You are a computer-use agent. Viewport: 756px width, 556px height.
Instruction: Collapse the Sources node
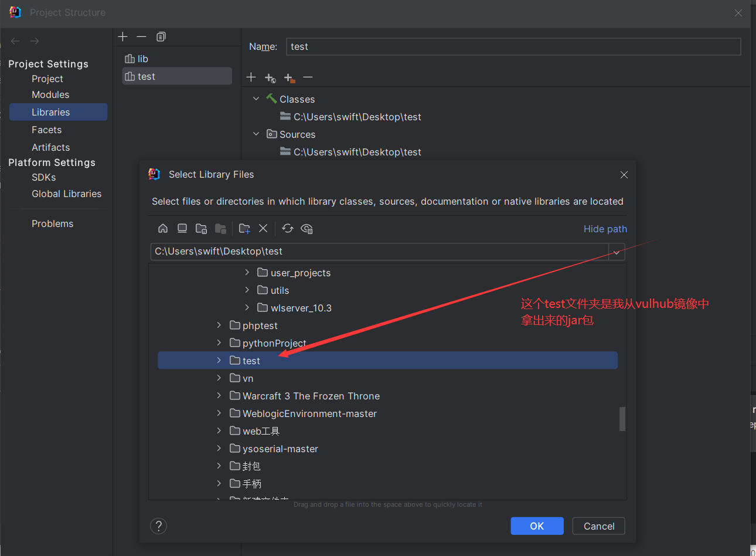click(x=256, y=134)
